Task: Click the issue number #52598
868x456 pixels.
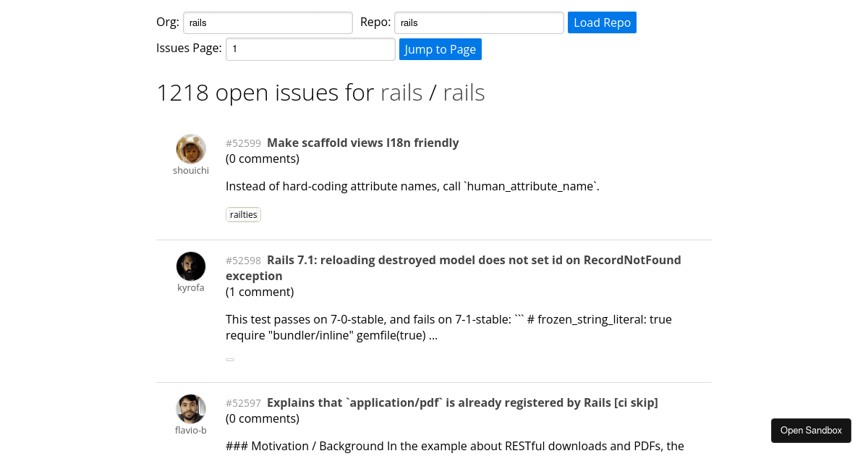Action: (x=243, y=261)
